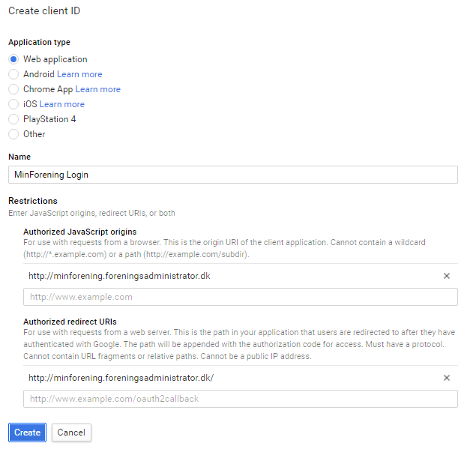Viewport: 476px width, 449px height.
Task: Choose Android as the application type
Action: pyautogui.click(x=13, y=74)
